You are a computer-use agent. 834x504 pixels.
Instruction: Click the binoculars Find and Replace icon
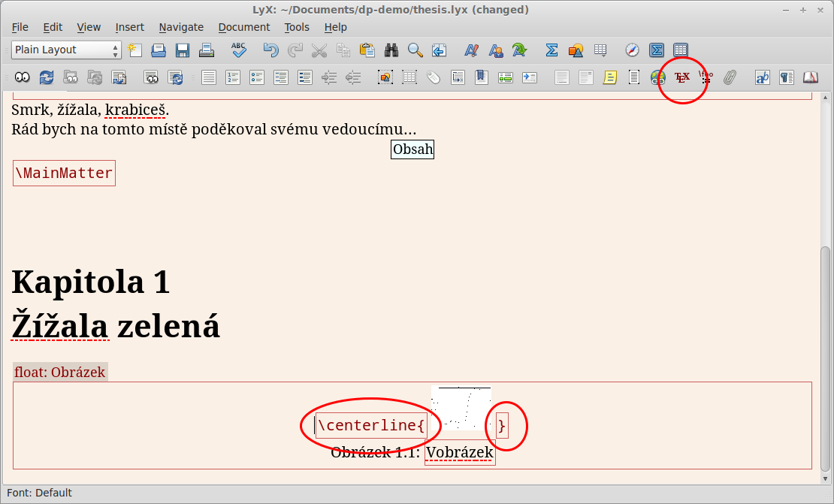(x=391, y=50)
